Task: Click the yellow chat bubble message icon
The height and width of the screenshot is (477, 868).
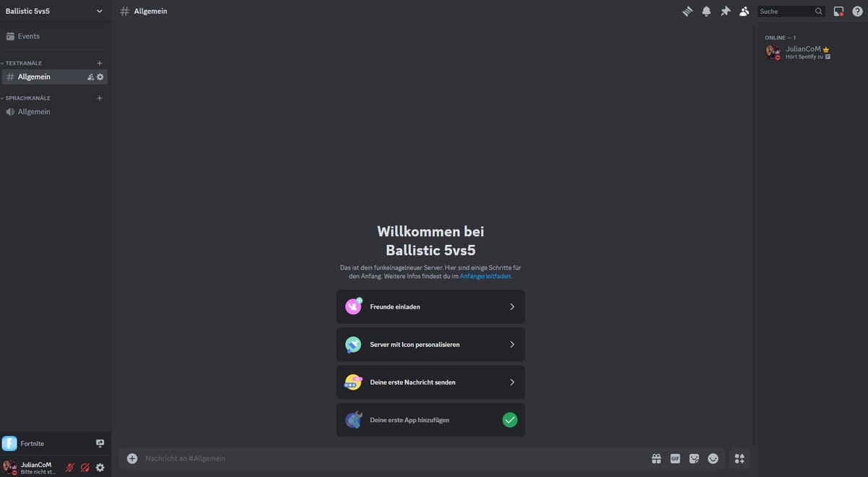Action: tap(354, 382)
